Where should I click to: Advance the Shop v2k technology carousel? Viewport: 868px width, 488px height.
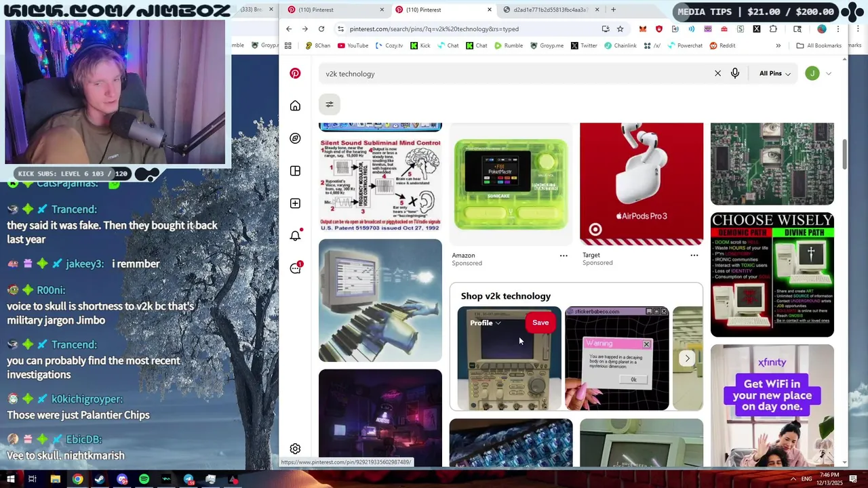tap(687, 359)
